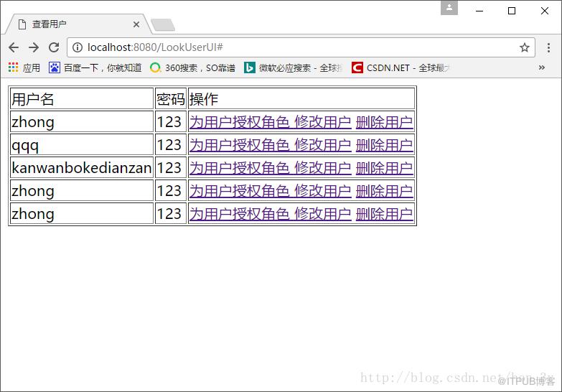Show more bookmarks via the overflow chevron
Image resolution: width=562 pixels, height=392 pixels.
542,67
